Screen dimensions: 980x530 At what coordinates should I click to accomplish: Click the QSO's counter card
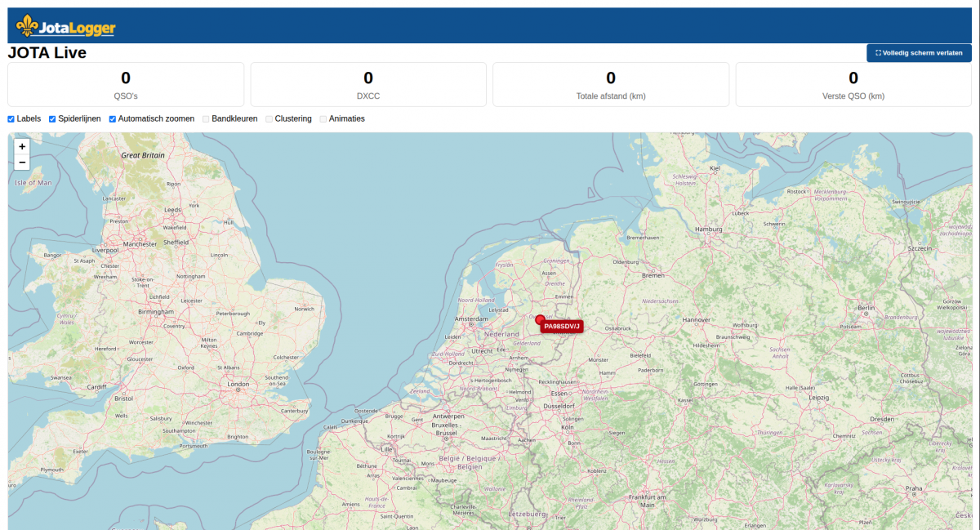(x=126, y=84)
